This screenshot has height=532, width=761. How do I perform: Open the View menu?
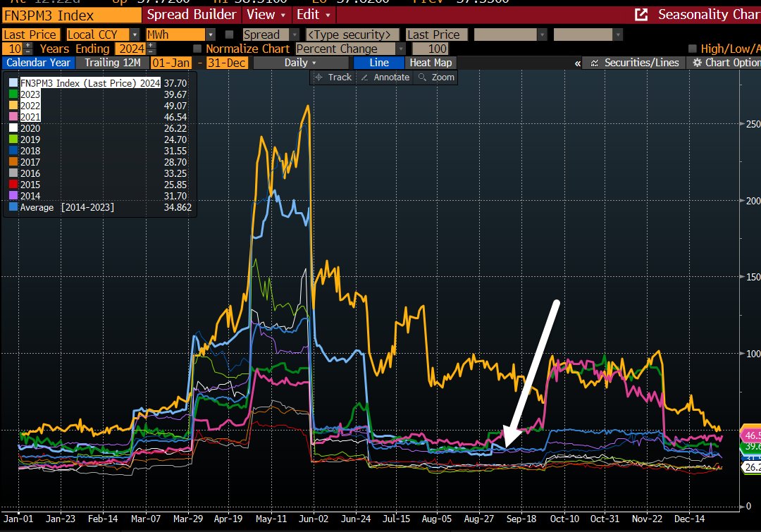coord(266,15)
